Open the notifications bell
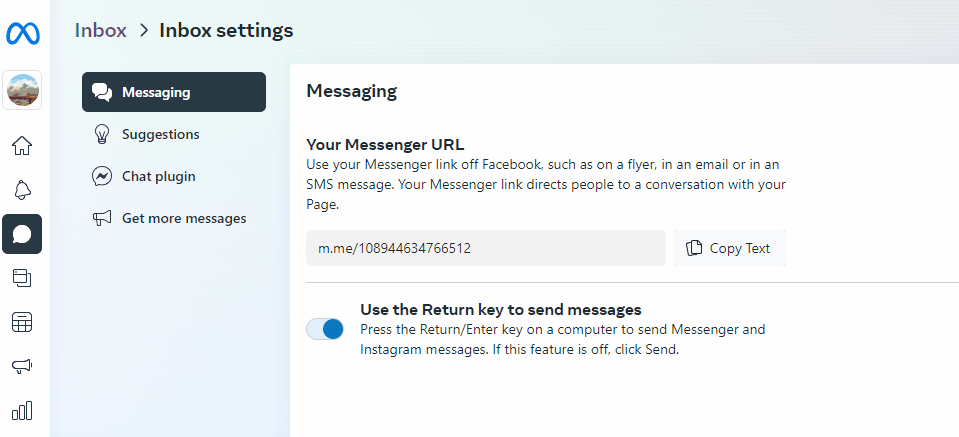The width and height of the screenshot is (959, 437). point(22,190)
